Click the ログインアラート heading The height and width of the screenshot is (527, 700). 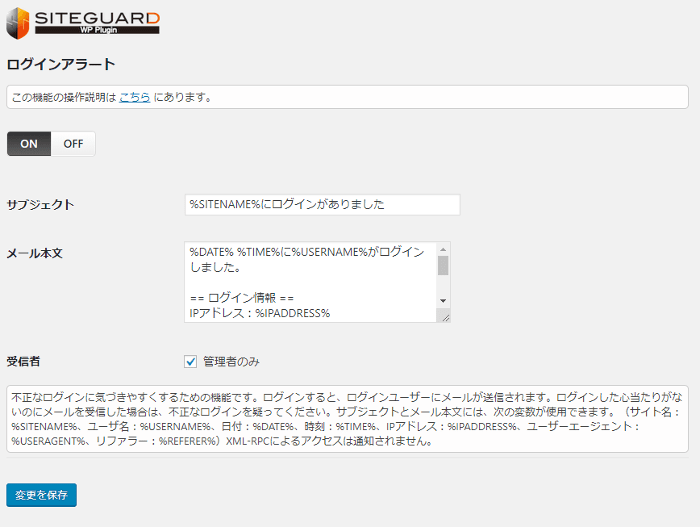[x=61, y=64]
